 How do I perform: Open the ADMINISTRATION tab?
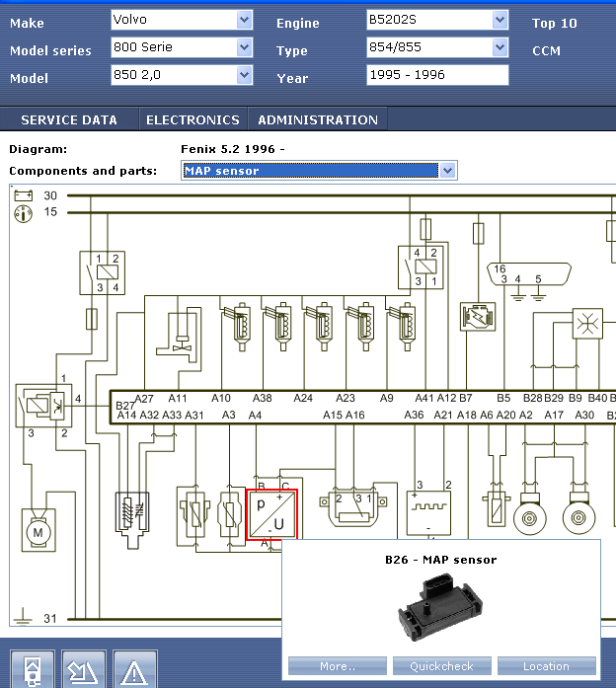(318, 119)
